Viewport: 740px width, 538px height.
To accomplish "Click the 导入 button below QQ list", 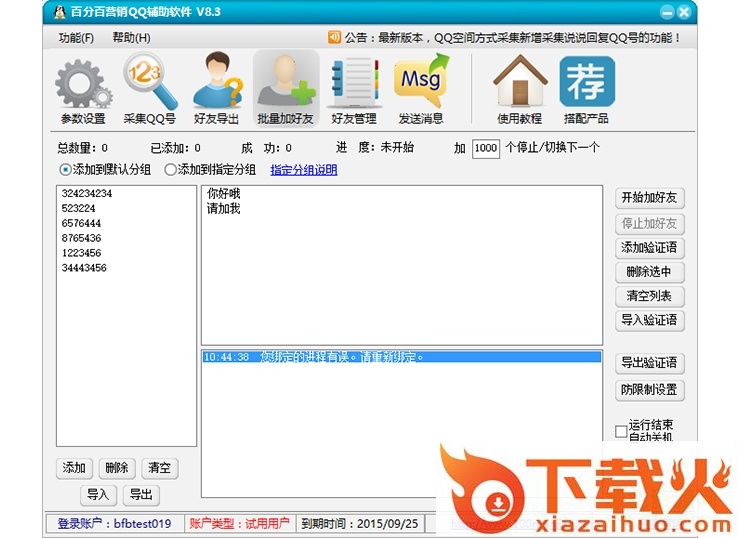I will pos(98,495).
